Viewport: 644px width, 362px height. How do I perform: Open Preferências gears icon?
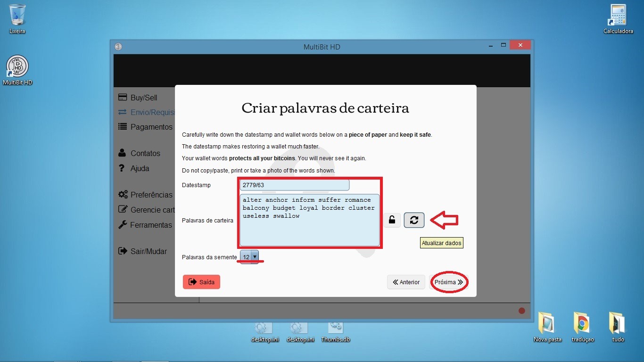click(123, 195)
